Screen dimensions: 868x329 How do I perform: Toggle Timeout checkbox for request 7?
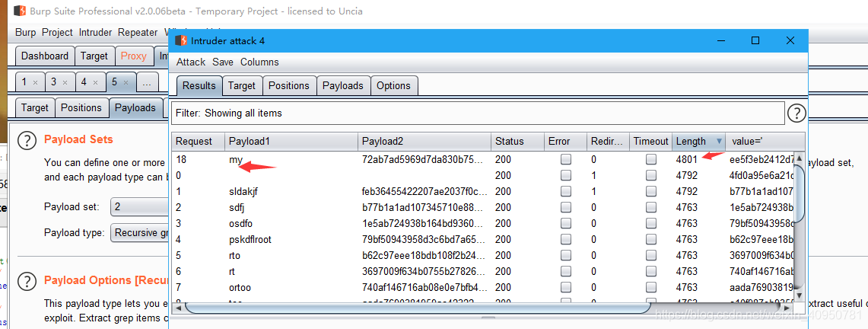point(651,288)
